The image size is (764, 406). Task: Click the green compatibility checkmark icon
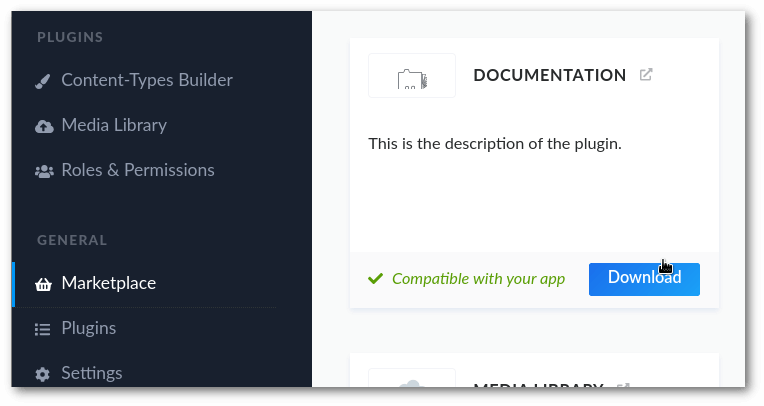pos(376,278)
